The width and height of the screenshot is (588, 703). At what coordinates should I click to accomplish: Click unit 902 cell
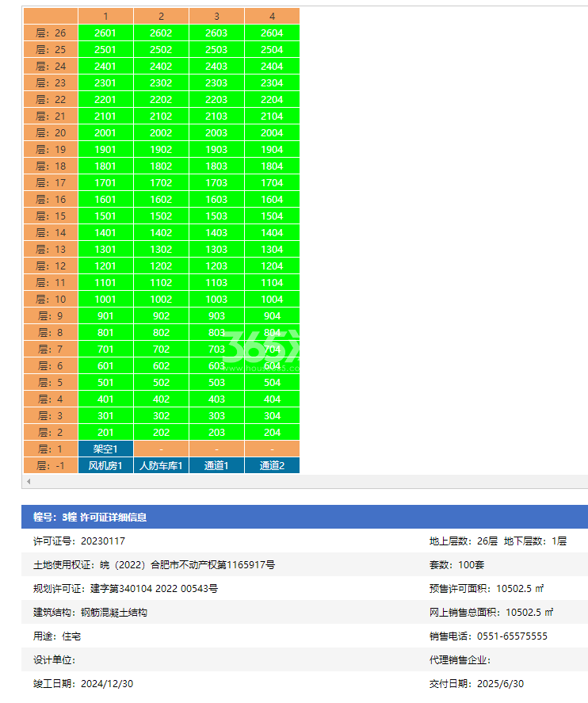pyautogui.click(x=161, y=316)
